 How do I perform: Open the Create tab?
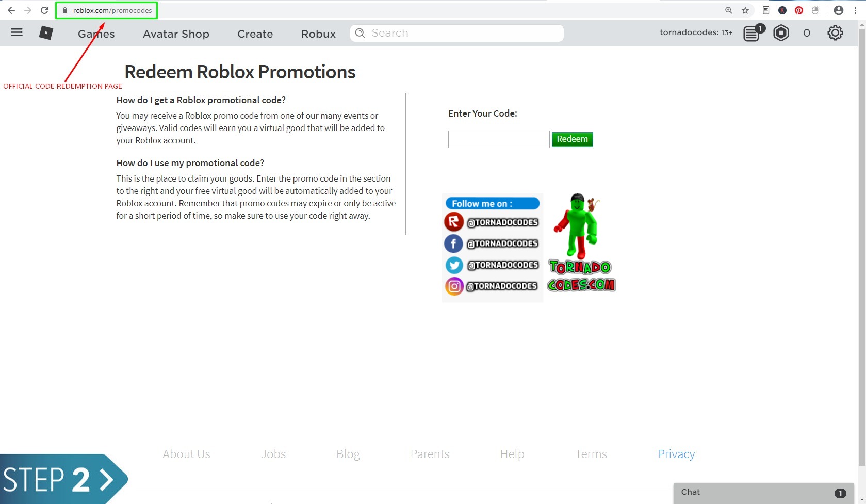coord(255,34)
